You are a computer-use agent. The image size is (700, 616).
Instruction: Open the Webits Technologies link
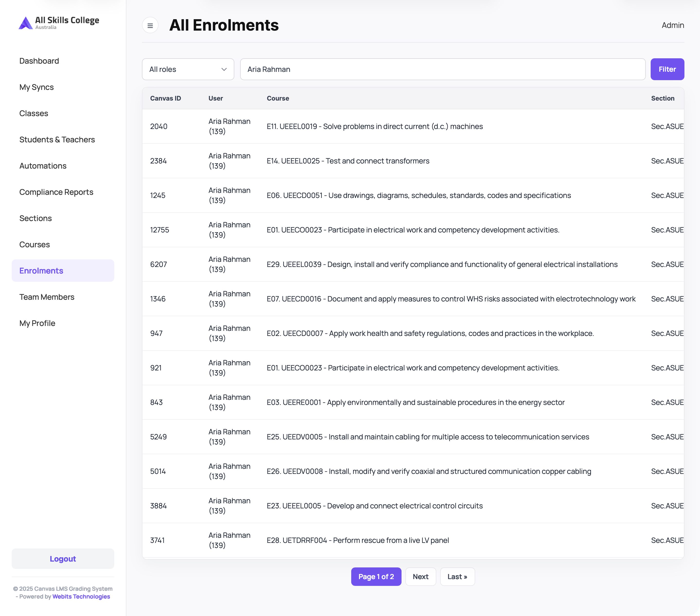(81, 597)
